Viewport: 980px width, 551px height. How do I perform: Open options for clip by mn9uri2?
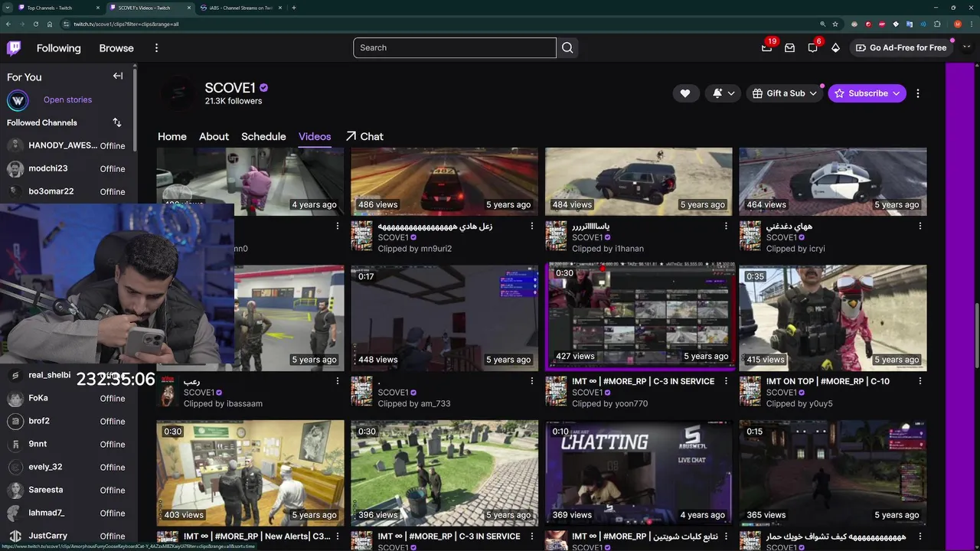pyautogui.click(x=532, y=227)
